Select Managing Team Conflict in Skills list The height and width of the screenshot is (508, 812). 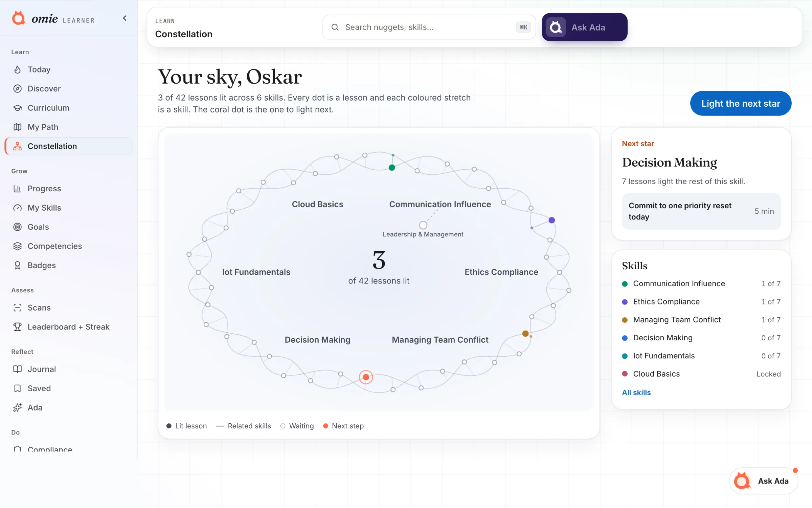pos(701,320)
